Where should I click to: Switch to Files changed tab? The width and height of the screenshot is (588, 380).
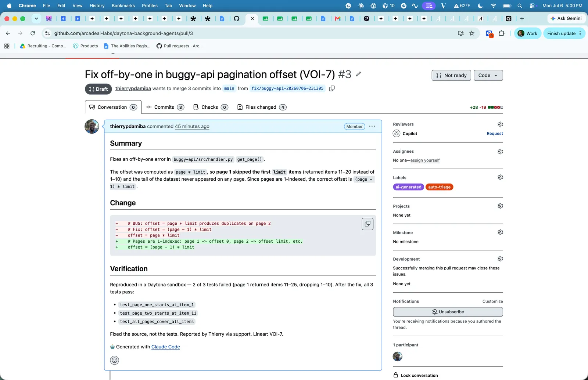(262, 107)
